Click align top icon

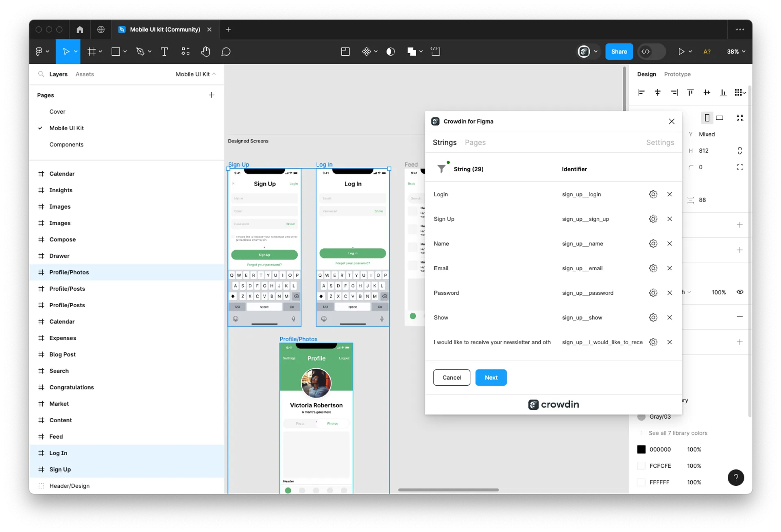tap(690, 92)
